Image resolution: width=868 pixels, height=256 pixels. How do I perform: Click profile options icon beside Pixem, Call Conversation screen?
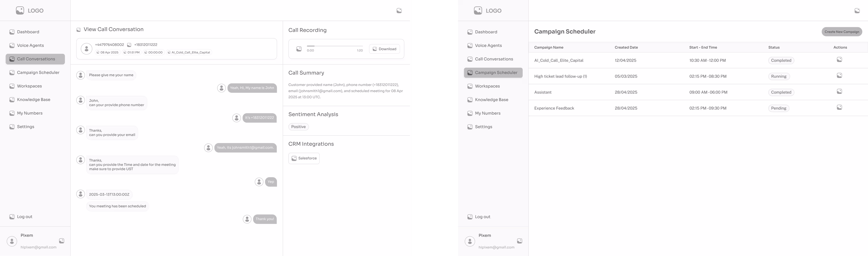point(62,241)
